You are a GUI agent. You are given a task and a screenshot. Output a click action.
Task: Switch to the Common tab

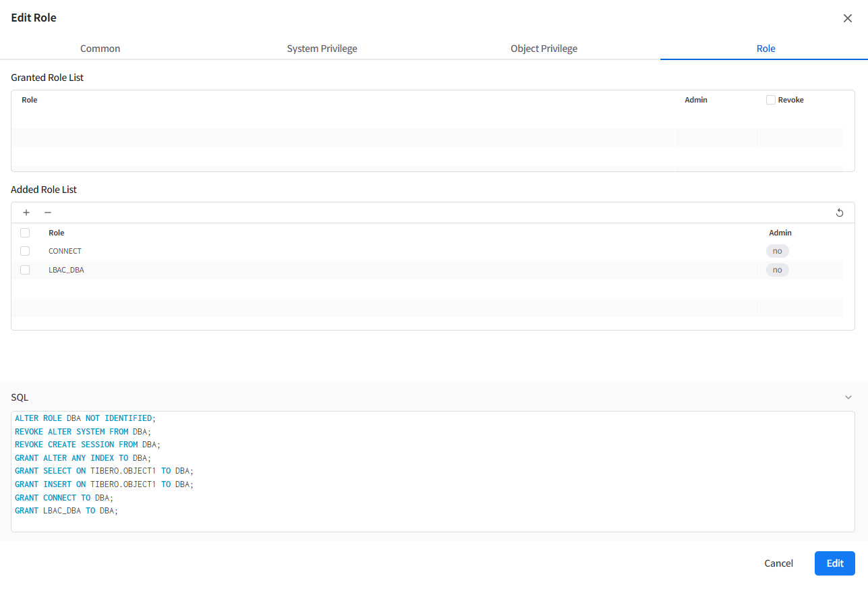[x=100, y=49]
